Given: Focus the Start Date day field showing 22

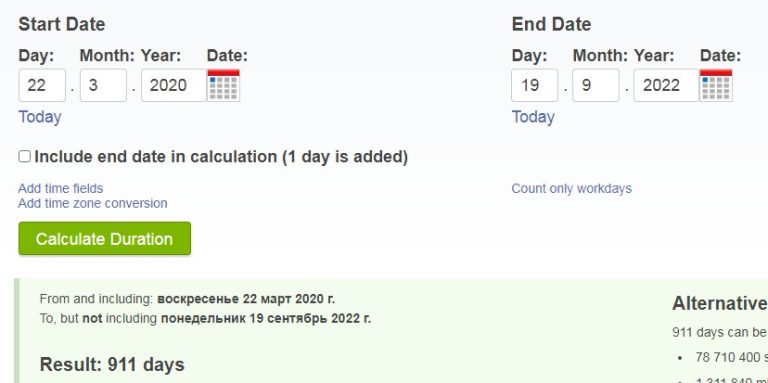Looking at the screenshot, I should click(42, 85).
